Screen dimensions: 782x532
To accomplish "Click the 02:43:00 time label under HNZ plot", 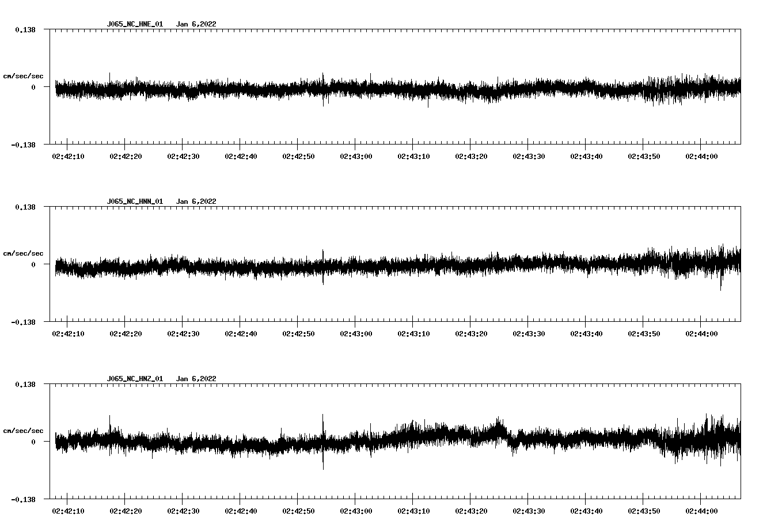I will point(356,511).
